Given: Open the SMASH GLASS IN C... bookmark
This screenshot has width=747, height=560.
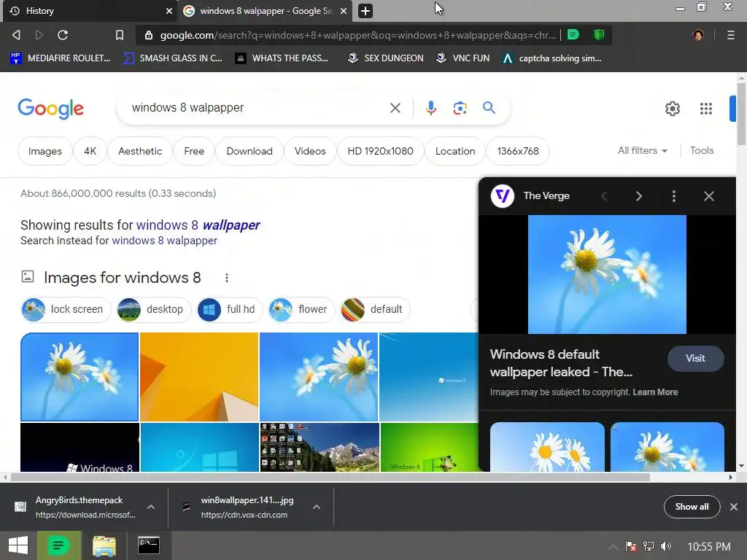Looking at the screenshot, I should [x=173, y=58].
